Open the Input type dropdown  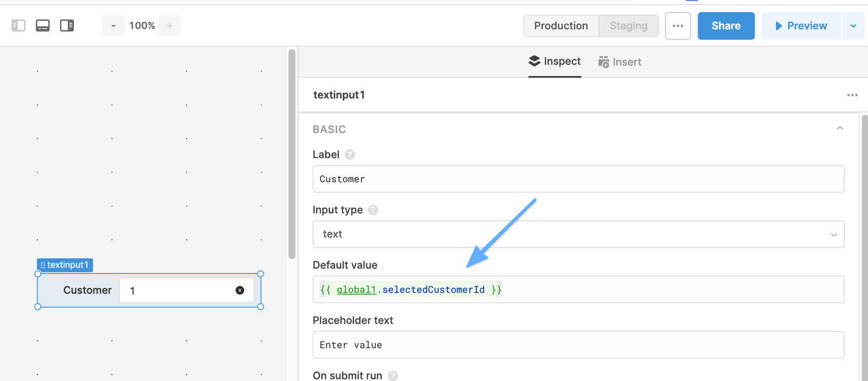(x=578, y=234)
